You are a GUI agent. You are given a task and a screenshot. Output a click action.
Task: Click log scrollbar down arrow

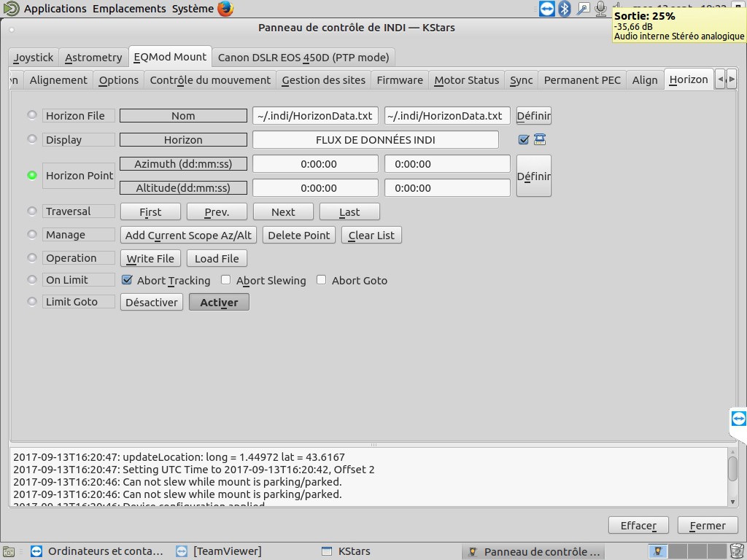[732, 502]
